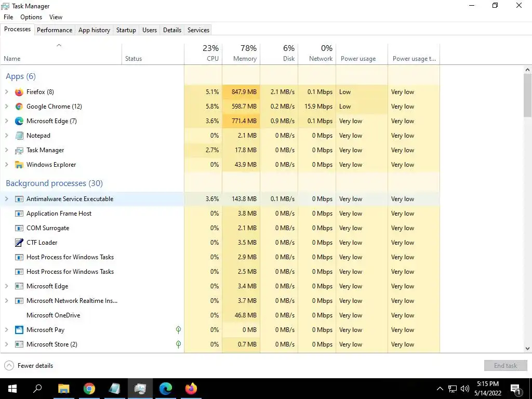This screenshot has height=399, width=532.
Task: Click the process list scrollbar thumb
Action: (527, 95)
